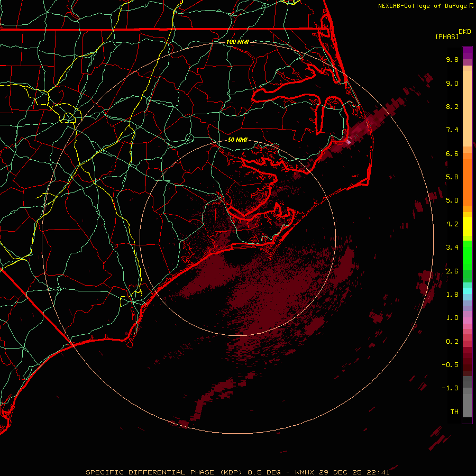Pick the orange band on color scale
The width and height of the screenshot is (476, 476).
tap(467, 182)
